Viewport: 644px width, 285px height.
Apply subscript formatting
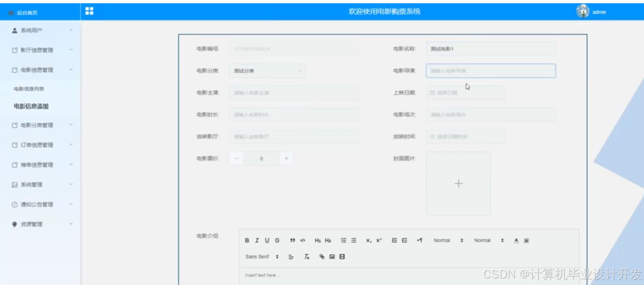click(369, 240)
